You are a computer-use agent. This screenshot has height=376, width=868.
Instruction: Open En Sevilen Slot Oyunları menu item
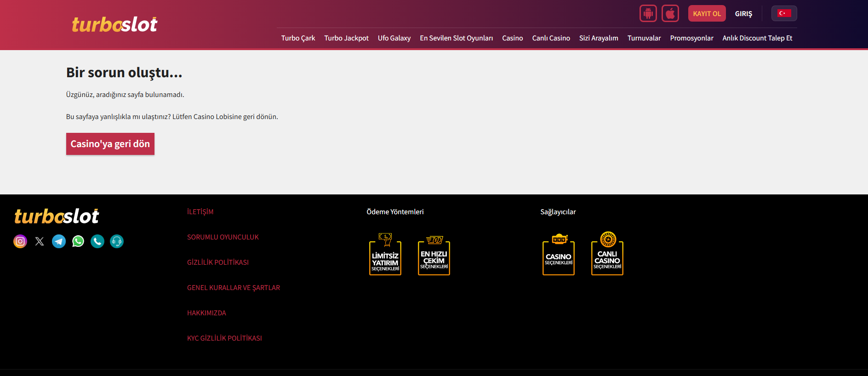pyautogui.click(x=456, y=38)
